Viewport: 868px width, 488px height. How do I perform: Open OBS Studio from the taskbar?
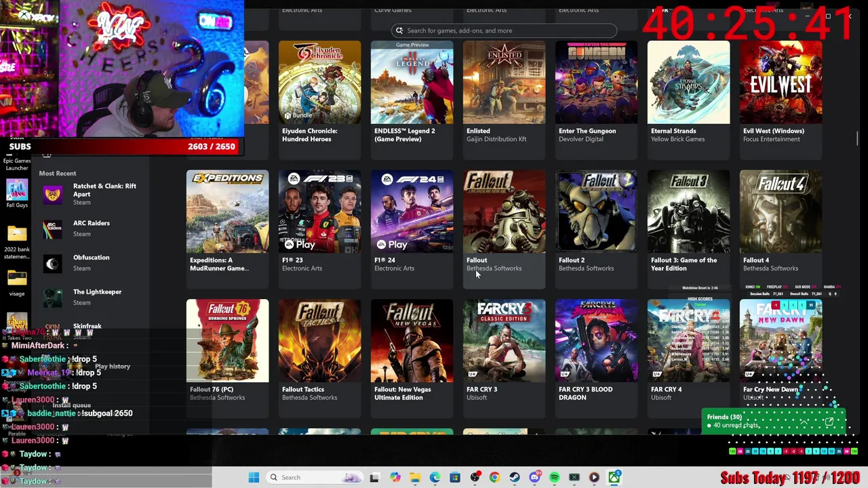(475, 477)
